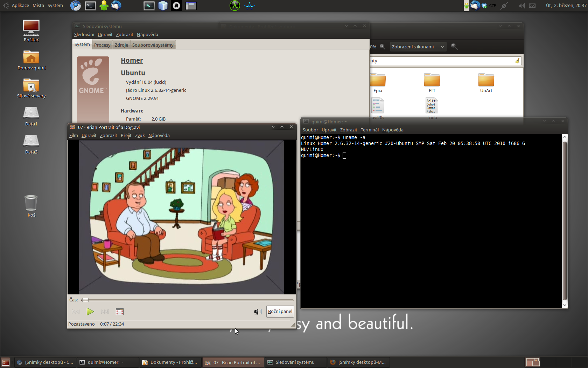Screen dimensions: 588x368
Task: Open the Data1 drive icon
Action: tap(31, 116)
